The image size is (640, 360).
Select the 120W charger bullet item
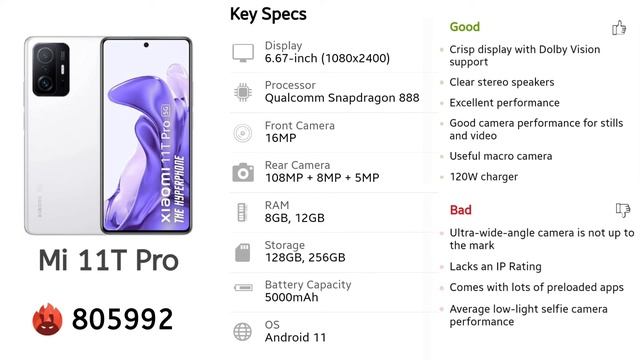tap(484, 177)
